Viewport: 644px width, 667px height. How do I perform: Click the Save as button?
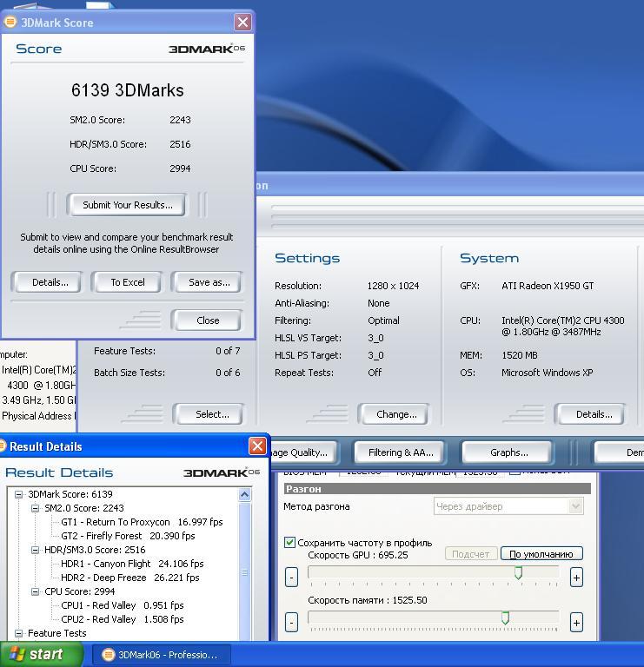208,282
